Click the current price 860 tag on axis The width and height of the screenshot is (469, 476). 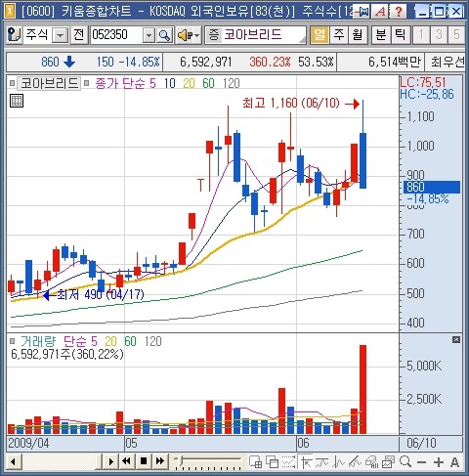(432, 187)
